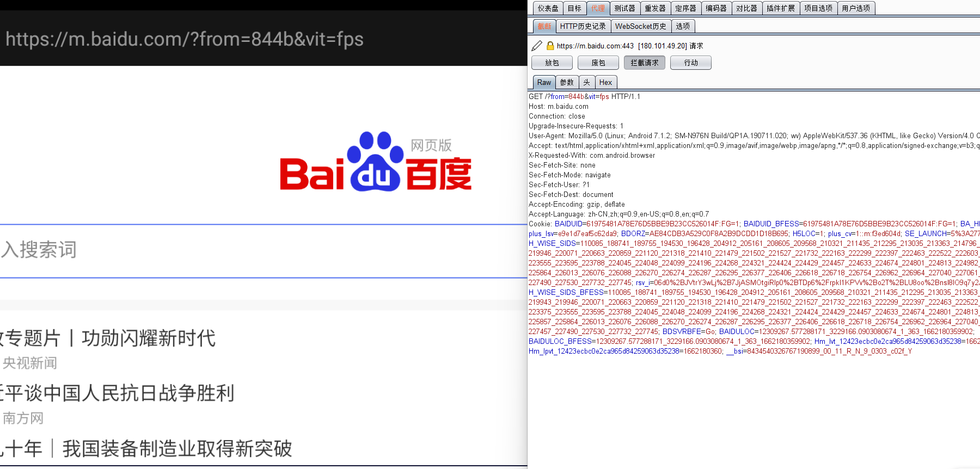980x469 pixels.
Task: Switch to the 参数 params view tab
Action: coord(567,82)
